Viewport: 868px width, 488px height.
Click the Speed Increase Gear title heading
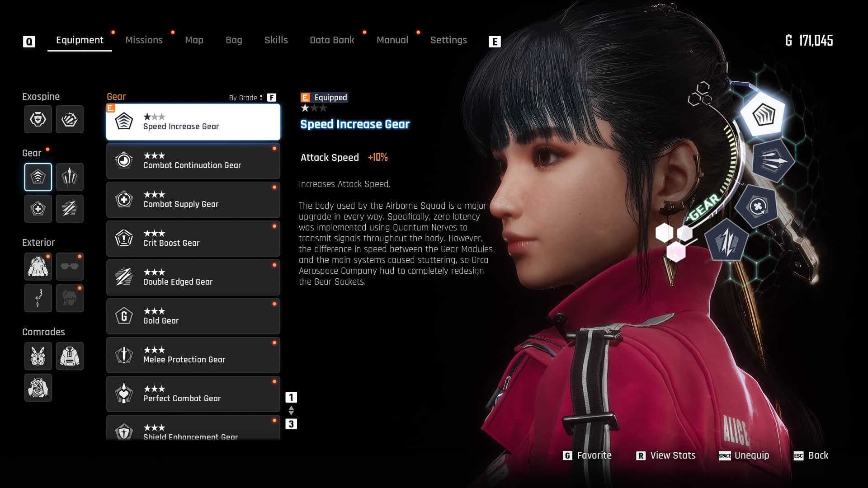pyautogui.click(x=355, y=124)
